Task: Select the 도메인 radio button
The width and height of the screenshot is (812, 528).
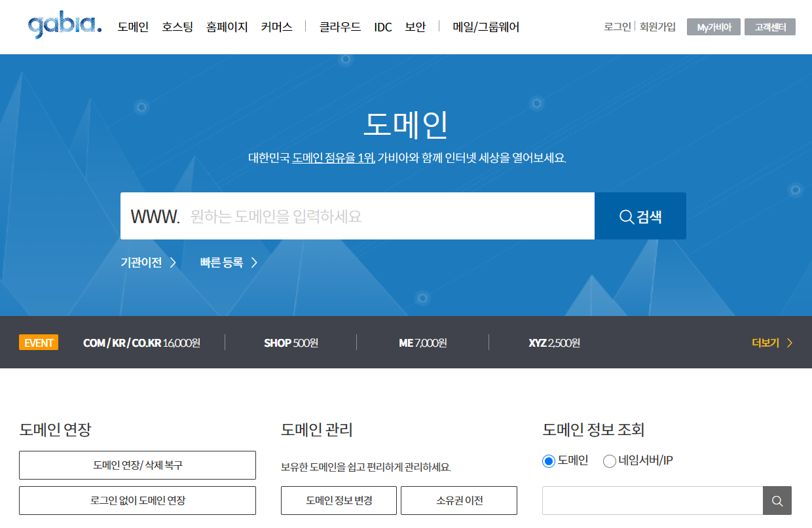Action: coord(549,461)
